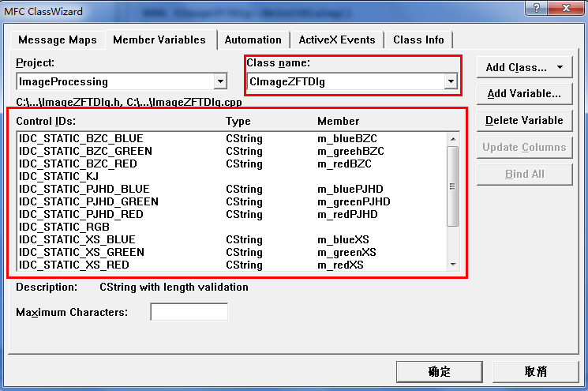Image resolution: width=588 pixels, height=391 pixels.
Task: Click into the Maximum Characters field
Action: (x=189, y=312)
